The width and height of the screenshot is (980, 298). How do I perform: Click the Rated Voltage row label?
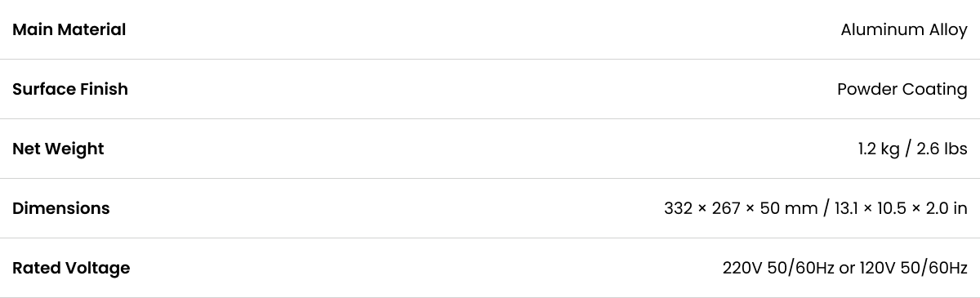pyautogui.click(x=71, y=268)
